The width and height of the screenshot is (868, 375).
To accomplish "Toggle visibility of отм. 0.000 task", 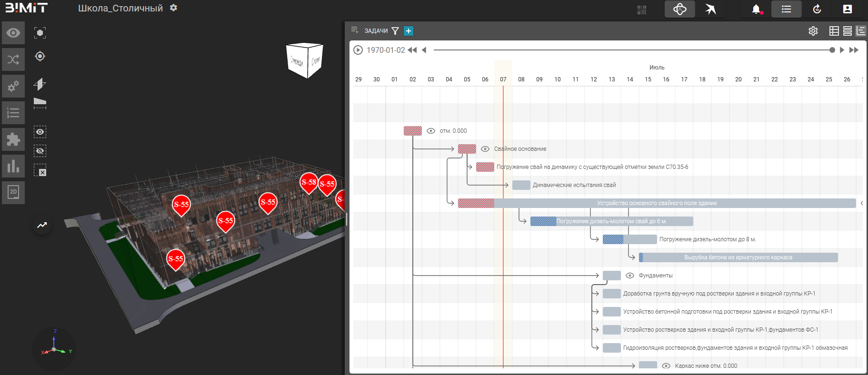I will (x=431, y=131).
